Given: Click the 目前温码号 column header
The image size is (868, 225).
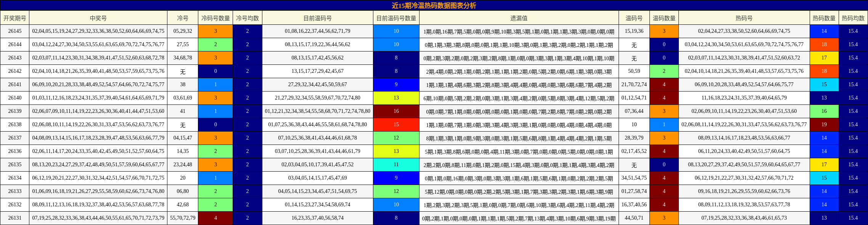Looking at the screenshot, I should [x=318, y=18].
